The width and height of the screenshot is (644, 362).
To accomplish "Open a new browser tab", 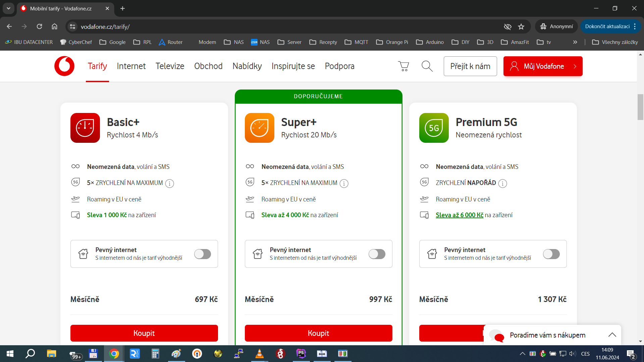I will [x=122, y=8].
